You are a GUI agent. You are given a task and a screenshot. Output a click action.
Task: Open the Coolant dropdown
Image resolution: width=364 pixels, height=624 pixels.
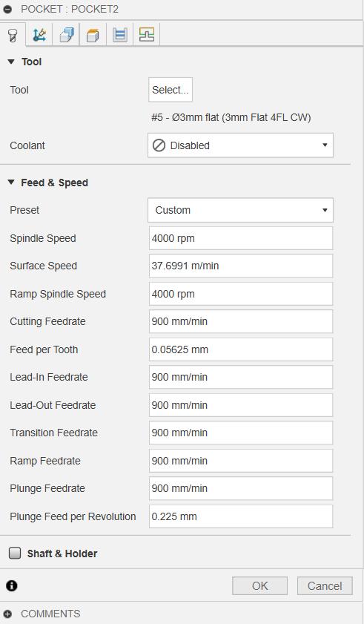tap(240, 145)
